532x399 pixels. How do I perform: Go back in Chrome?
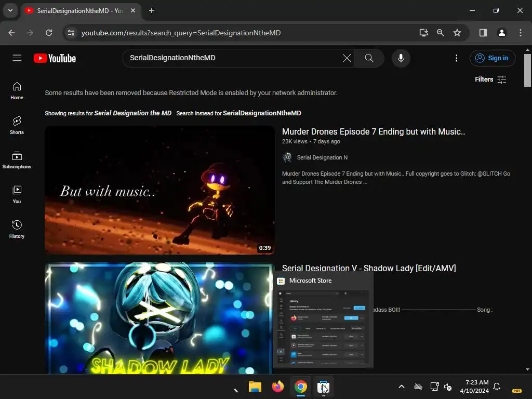tap(11, 33)
